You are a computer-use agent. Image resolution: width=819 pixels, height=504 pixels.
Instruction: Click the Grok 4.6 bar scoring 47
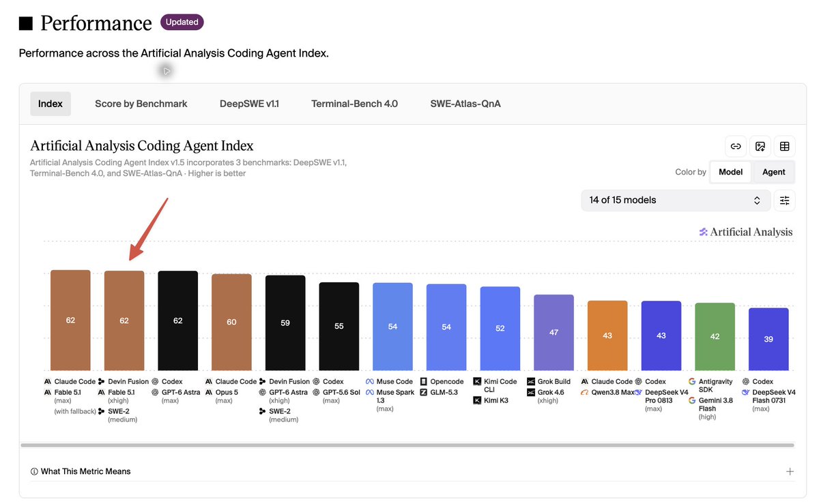click(554, 333)
